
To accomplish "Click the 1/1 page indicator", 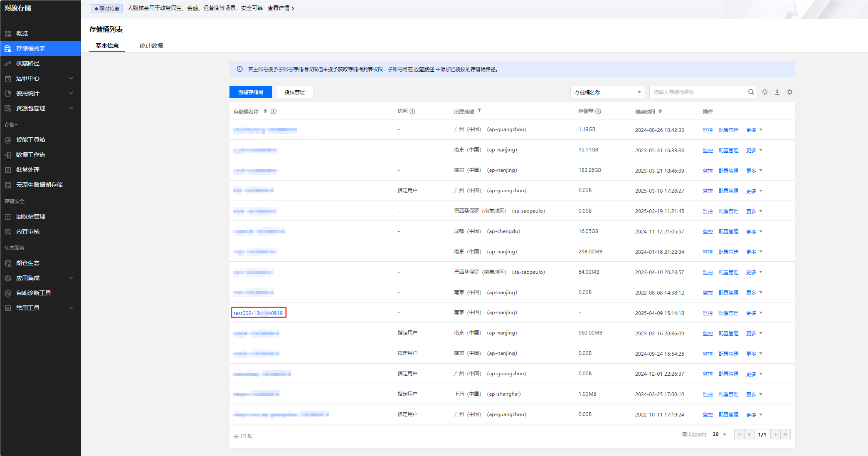I will point(762,434).
